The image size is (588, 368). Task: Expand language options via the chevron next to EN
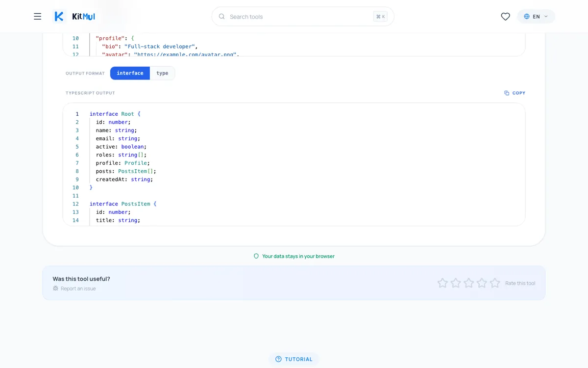pyautogui.click(x=545, y=16)
